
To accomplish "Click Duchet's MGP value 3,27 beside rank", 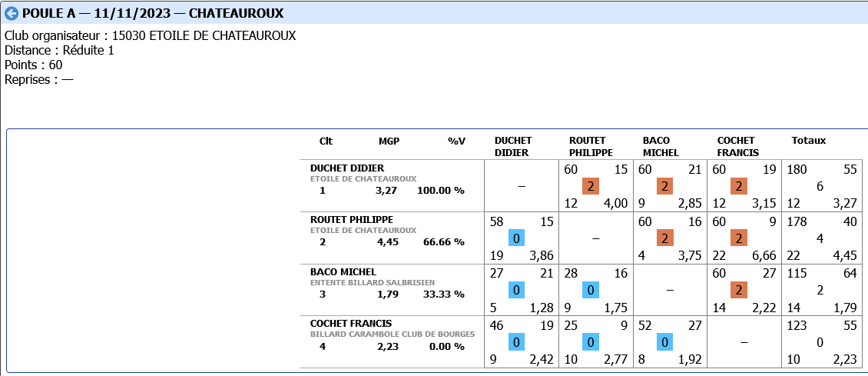I will pyautogui.click(x=387, y=191).
